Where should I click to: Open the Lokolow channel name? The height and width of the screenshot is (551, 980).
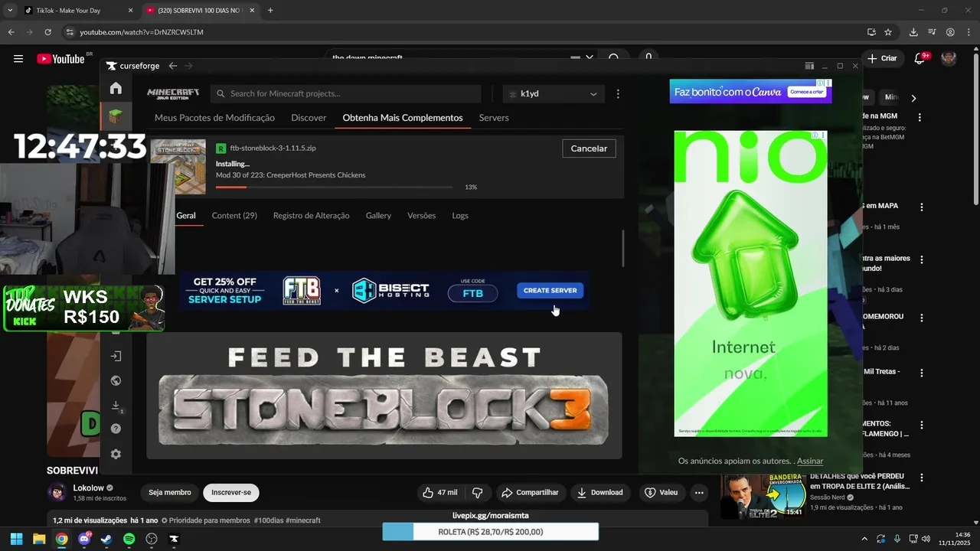tap(88, 487)
